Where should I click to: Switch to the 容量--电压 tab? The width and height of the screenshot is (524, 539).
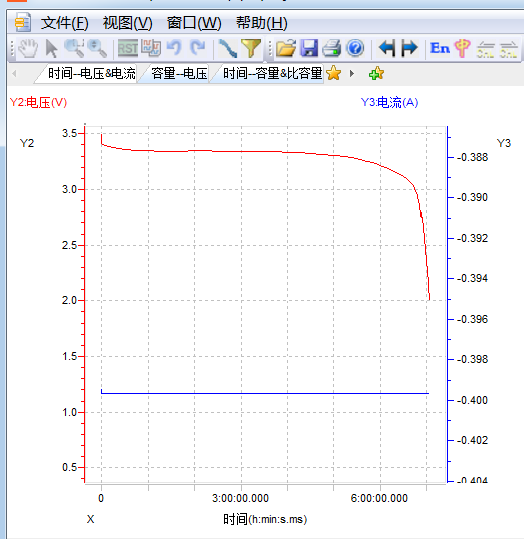click(179, 73)
